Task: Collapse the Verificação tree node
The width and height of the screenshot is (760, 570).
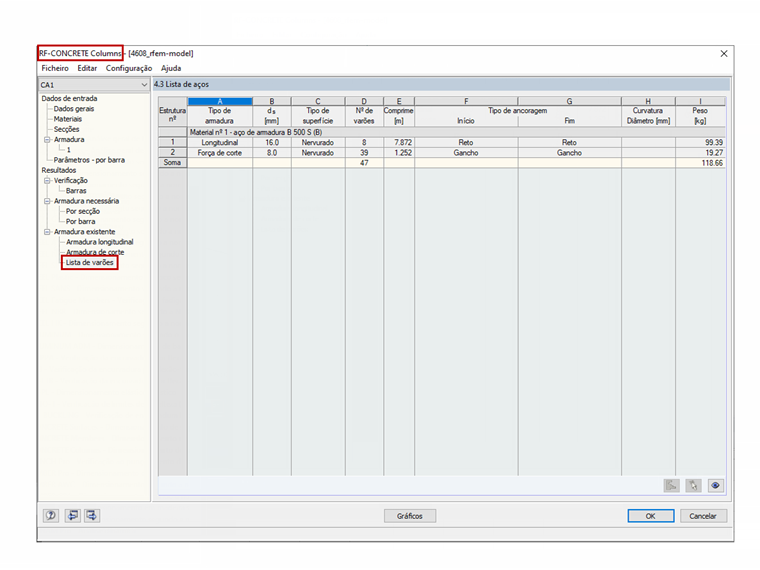Action: click(x=47, y=180)
